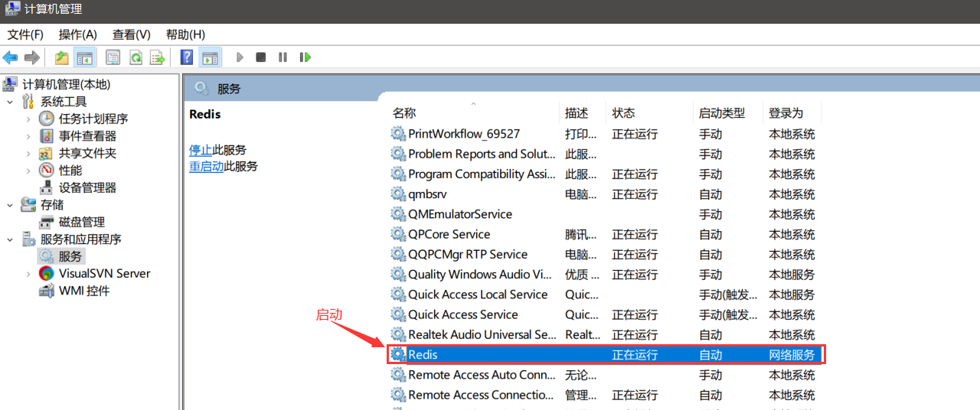Select 磁盘管理 in tree

click(82, 222)
